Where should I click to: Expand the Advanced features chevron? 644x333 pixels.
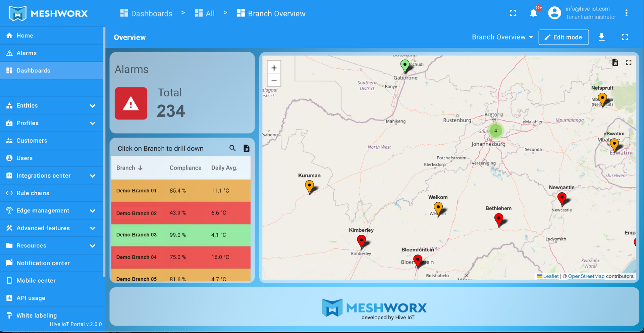tap(93, 228)
